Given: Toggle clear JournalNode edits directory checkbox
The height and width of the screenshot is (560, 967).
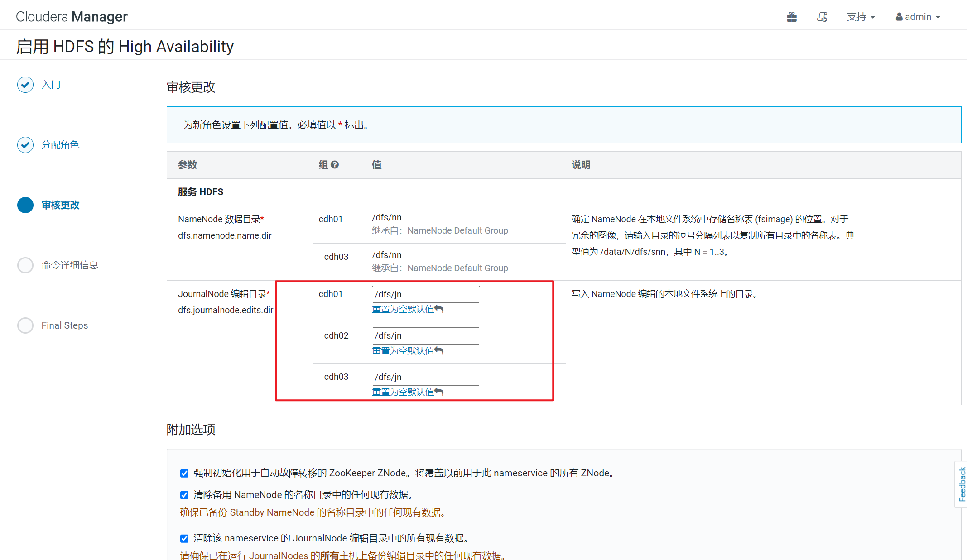Looking at the screenshot, I should (184, 539).
